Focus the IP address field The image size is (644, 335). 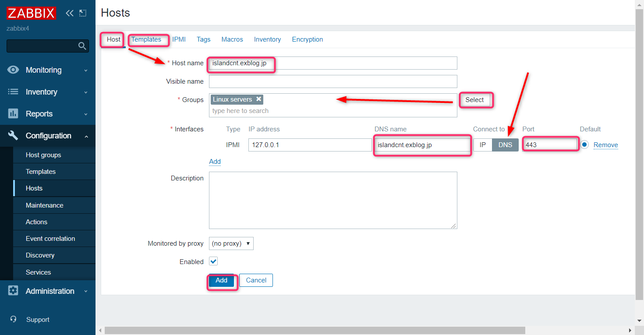click(x=310, y=145)
